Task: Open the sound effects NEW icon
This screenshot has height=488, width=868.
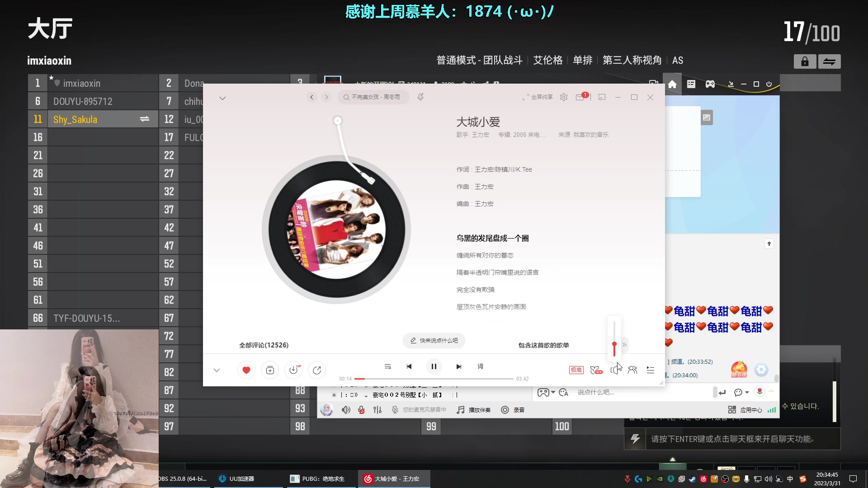Action: click(x=596, y=370)
